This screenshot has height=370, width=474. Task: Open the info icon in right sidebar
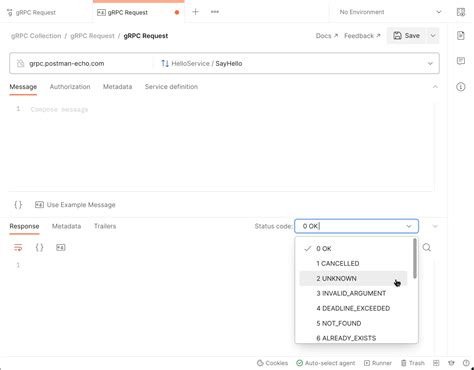tap(461, 87)
